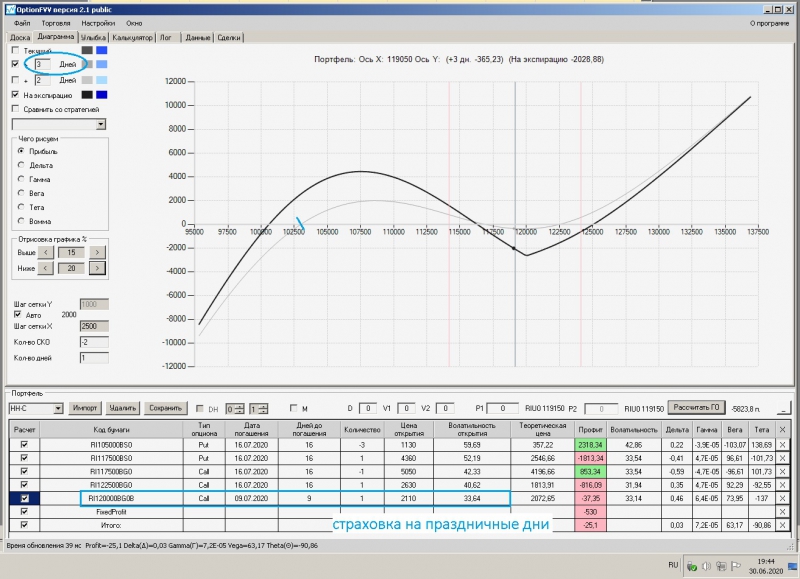Pick the dark gray Текущий color swatch

[87, 50]
